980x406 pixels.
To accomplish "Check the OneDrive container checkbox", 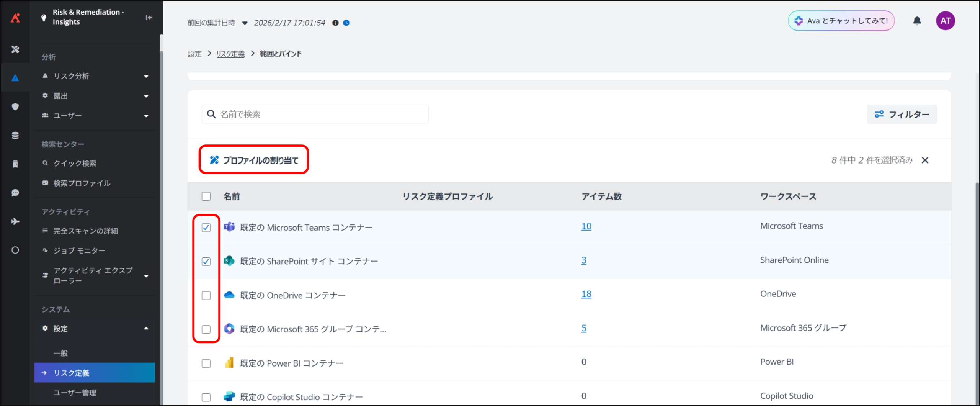I will tap(206, 295).
